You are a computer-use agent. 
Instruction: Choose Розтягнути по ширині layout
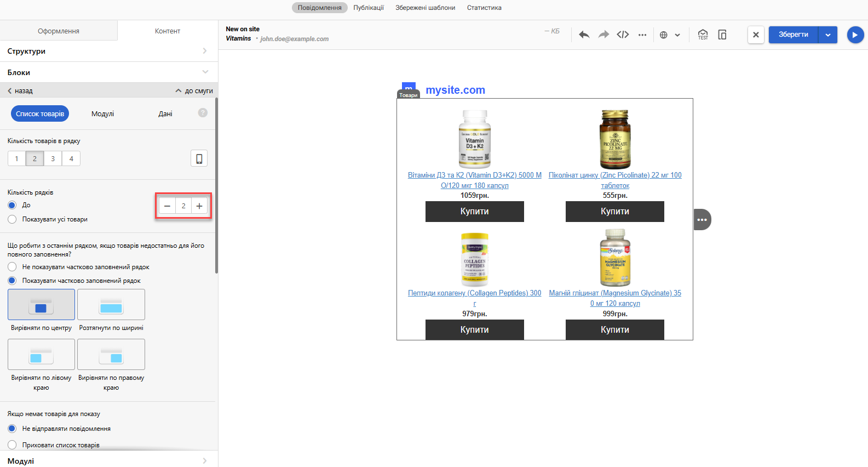pos(111,305)
